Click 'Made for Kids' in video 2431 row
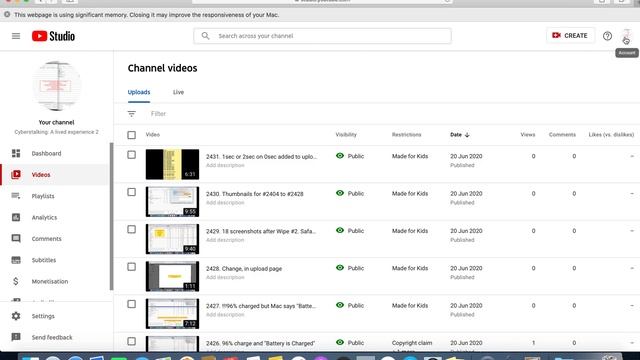The height and width of the screenshot is (360, 640). [410, 156]
